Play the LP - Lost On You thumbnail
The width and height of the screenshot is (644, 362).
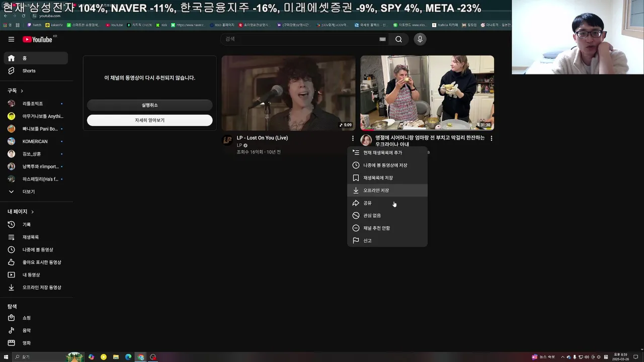pyautogui.click(x=288, y=93)
